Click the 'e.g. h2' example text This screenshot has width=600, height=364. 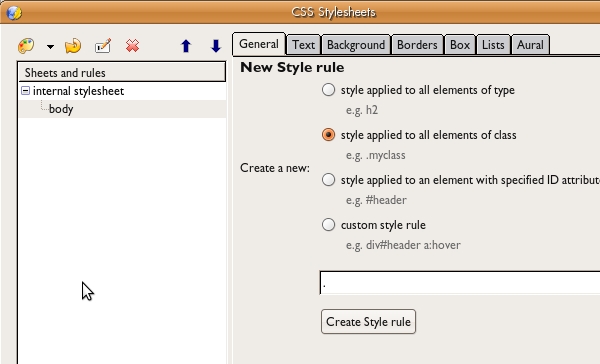tap(362, 110)
